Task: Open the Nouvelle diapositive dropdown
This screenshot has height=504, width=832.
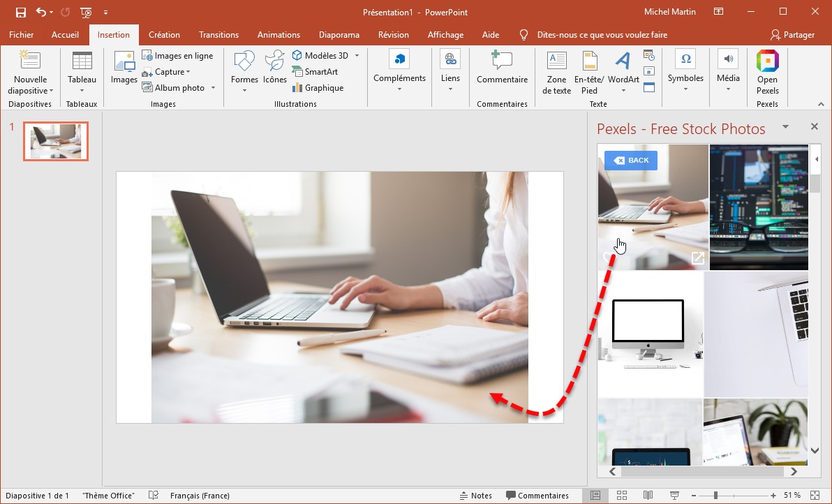Action: pos(30,91)
